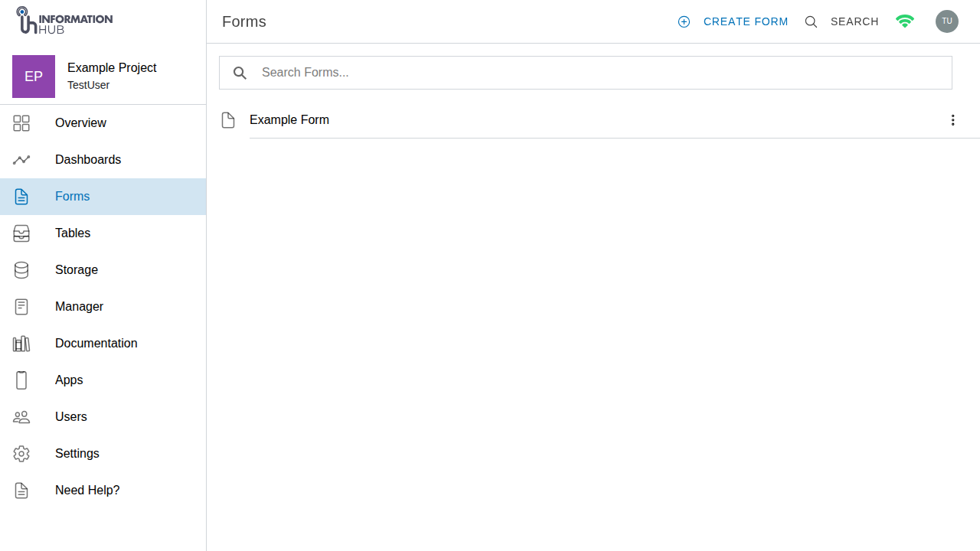The image size is (980, 551).
Task: Click the plus circle Create Form icon
Action: 684,22
